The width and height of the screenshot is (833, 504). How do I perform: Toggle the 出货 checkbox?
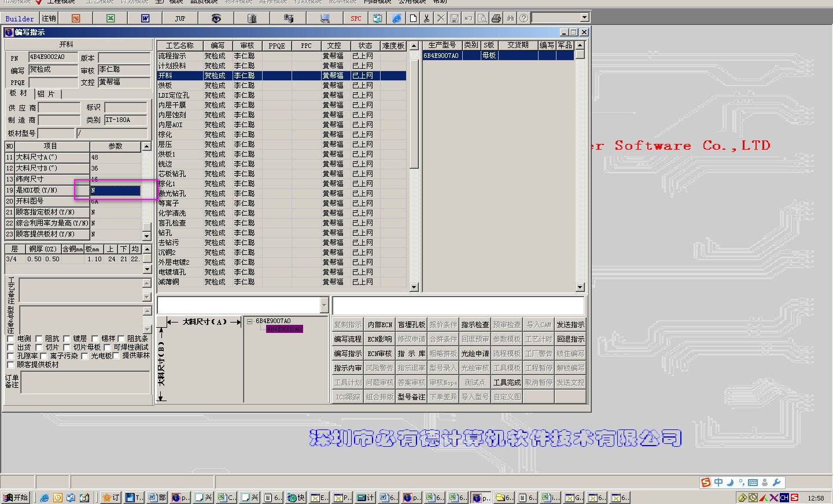click(x=10, y=347)
